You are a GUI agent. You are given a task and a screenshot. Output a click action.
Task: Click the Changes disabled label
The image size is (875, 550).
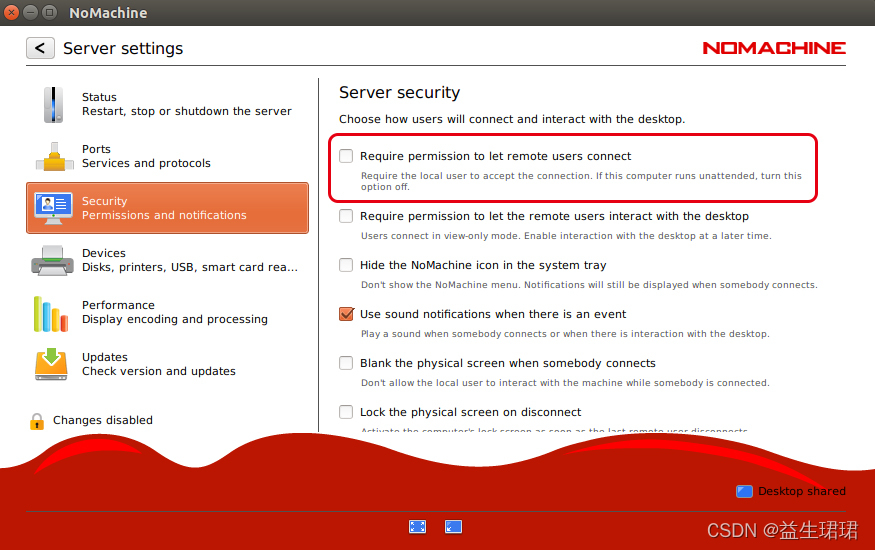[x=103, y=420]
